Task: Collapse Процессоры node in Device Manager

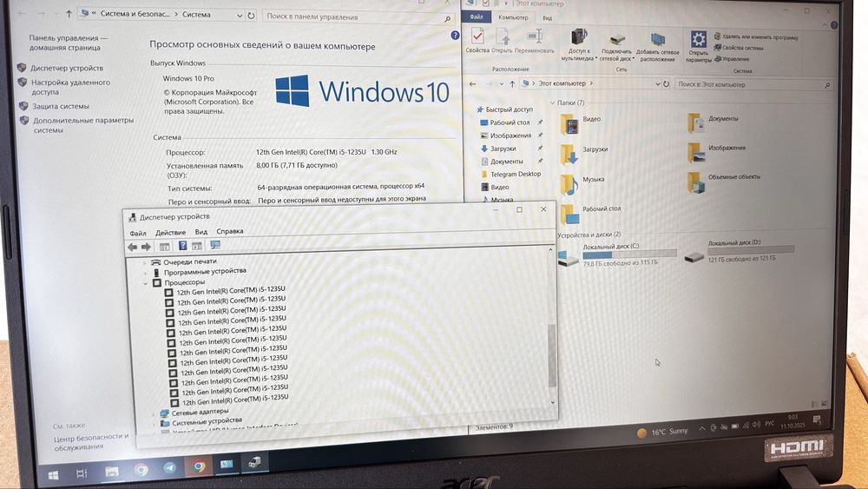Action: (146, 283)
